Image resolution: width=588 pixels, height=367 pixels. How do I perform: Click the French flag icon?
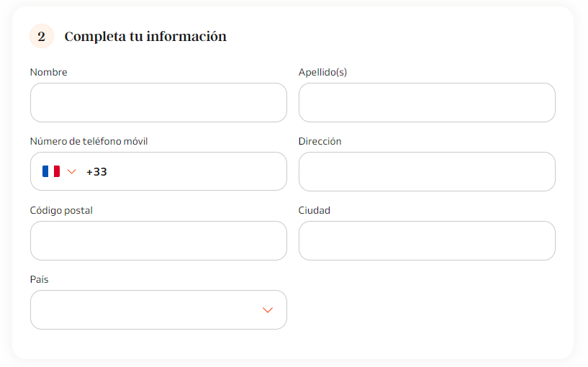51,171
